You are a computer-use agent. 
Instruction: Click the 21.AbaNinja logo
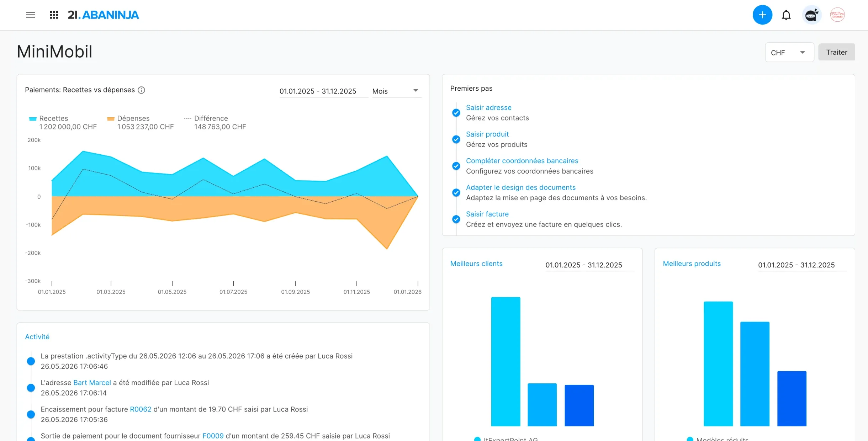tap(103, 15)
